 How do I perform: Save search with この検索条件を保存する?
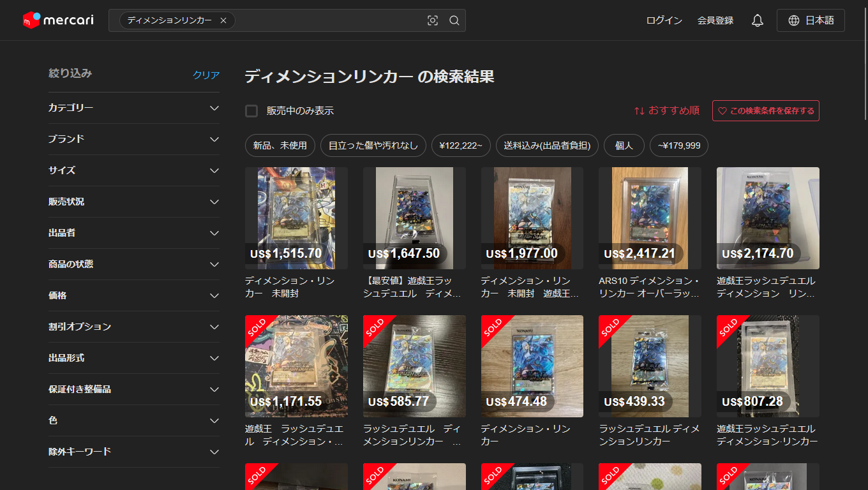(x=766, y=110)
